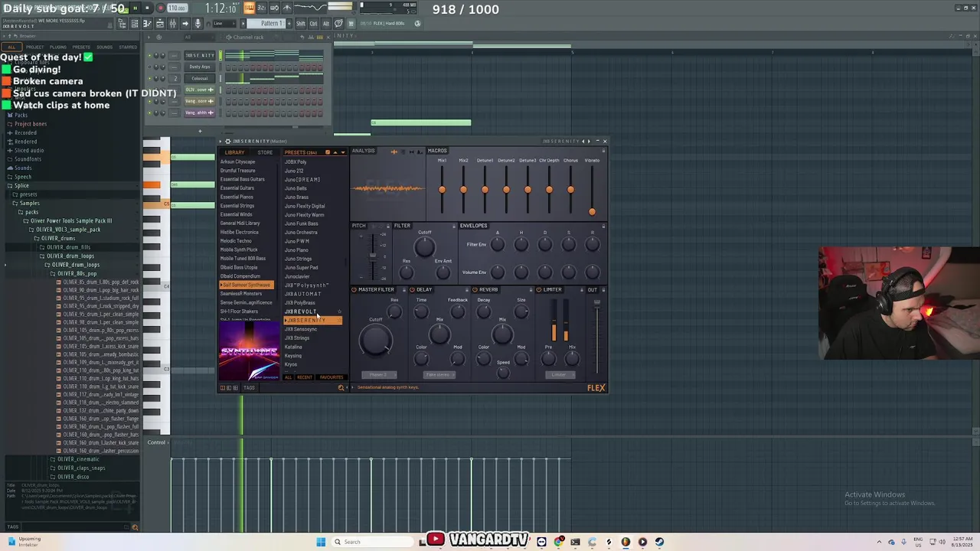Select the SOUNDS tab in Browser

click(104, 47)
